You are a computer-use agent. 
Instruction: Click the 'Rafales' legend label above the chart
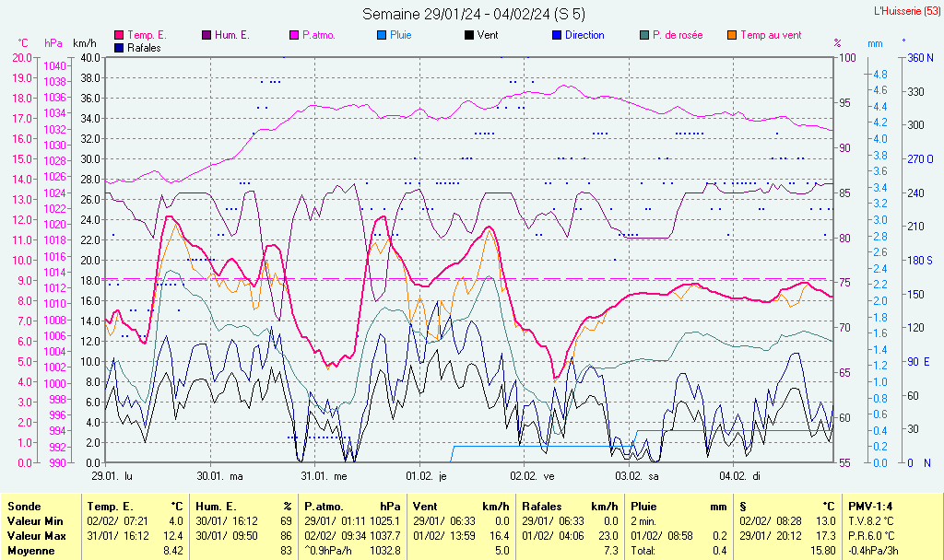click(145, 48)
